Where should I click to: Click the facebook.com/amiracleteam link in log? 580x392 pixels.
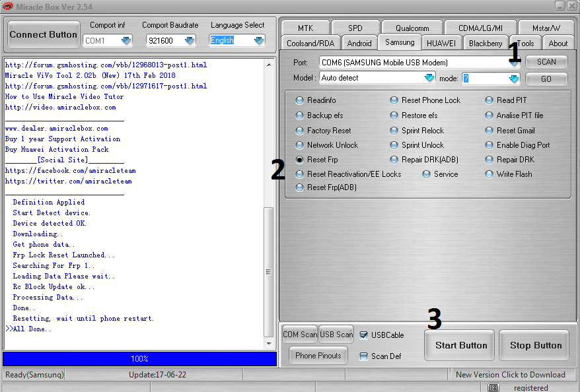coord(70,171)
